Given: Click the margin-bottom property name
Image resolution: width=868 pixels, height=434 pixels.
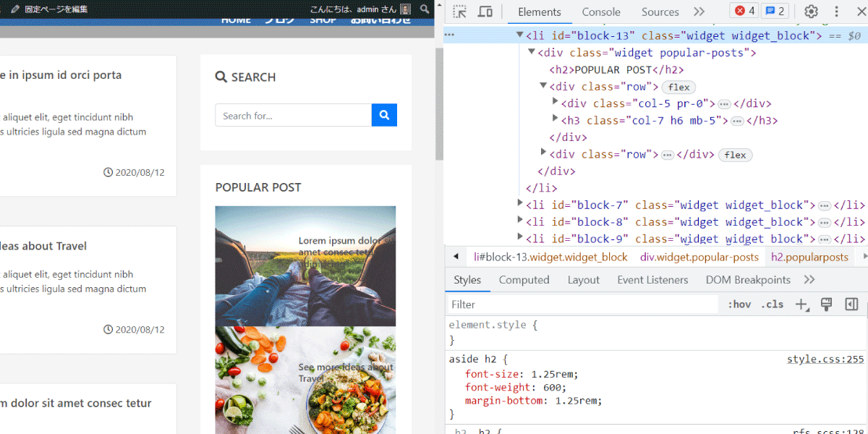Looking at the screenshot, I should coord(504,401).
